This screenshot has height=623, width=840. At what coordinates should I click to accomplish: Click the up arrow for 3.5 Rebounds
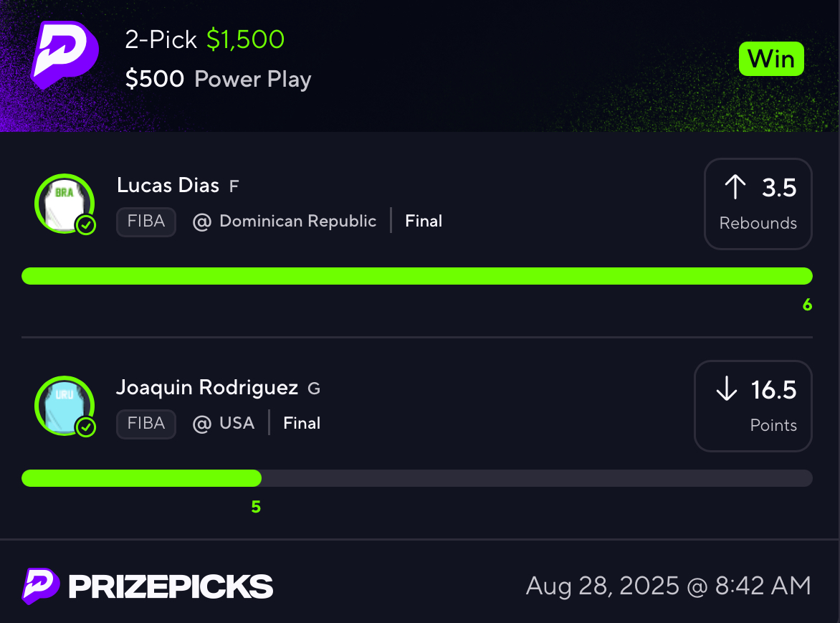click(735, 187)
